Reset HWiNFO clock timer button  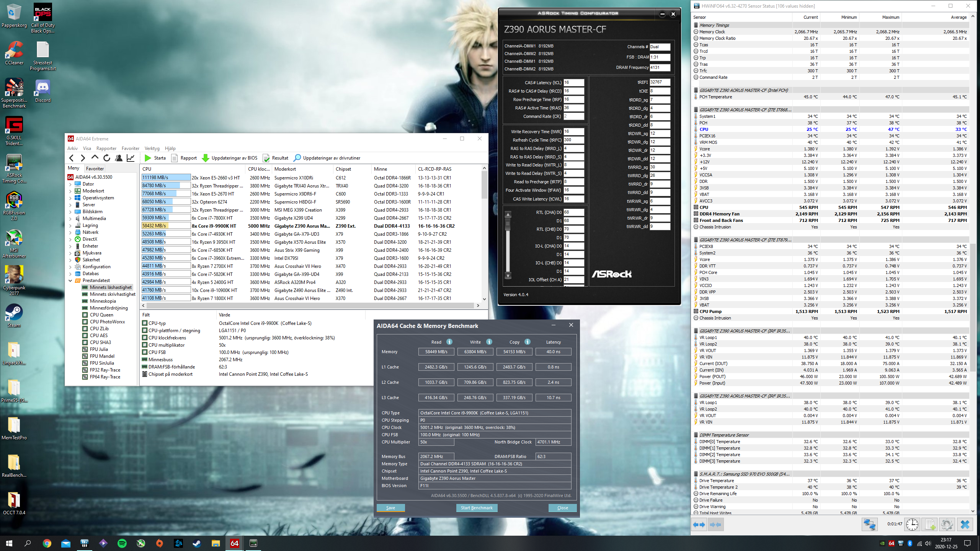(912, 524)
